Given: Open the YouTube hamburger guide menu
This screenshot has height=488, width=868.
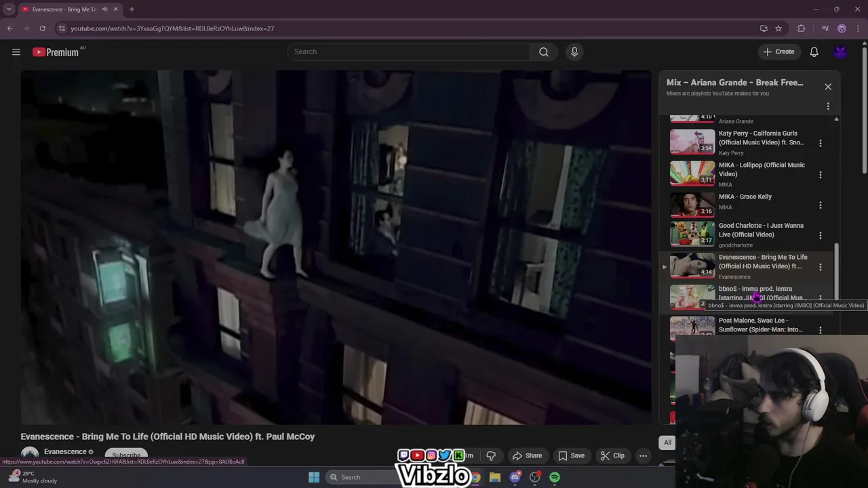Looking at the screenshot, I should coord(16,52).
